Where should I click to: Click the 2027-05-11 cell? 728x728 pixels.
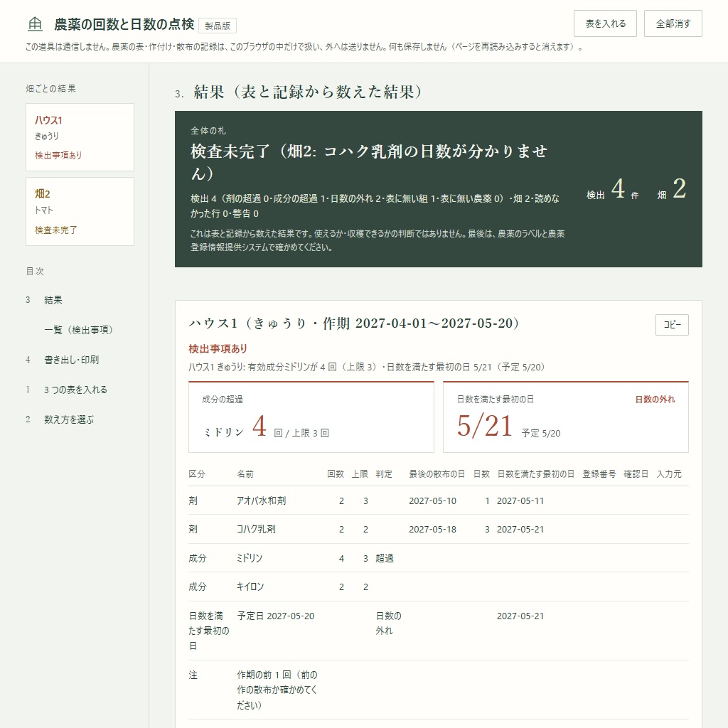coord(520,501)
